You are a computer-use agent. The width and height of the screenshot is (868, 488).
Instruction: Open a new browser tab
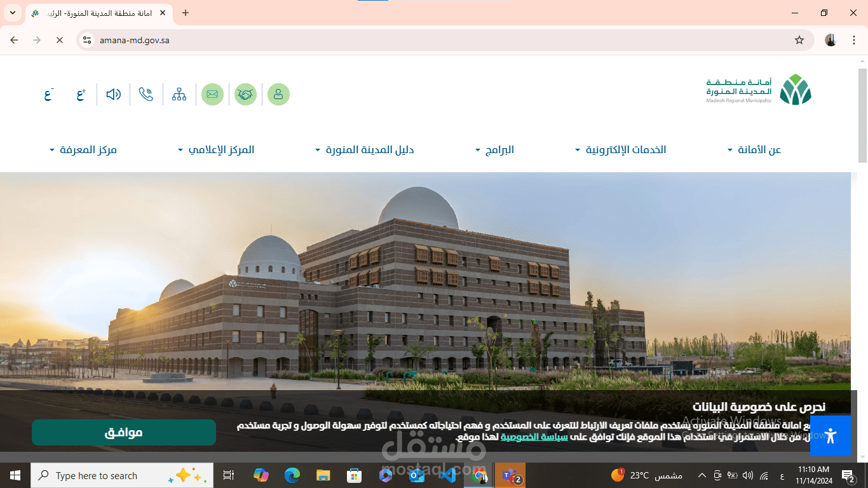pyautogui.click(x=186, y=13)
